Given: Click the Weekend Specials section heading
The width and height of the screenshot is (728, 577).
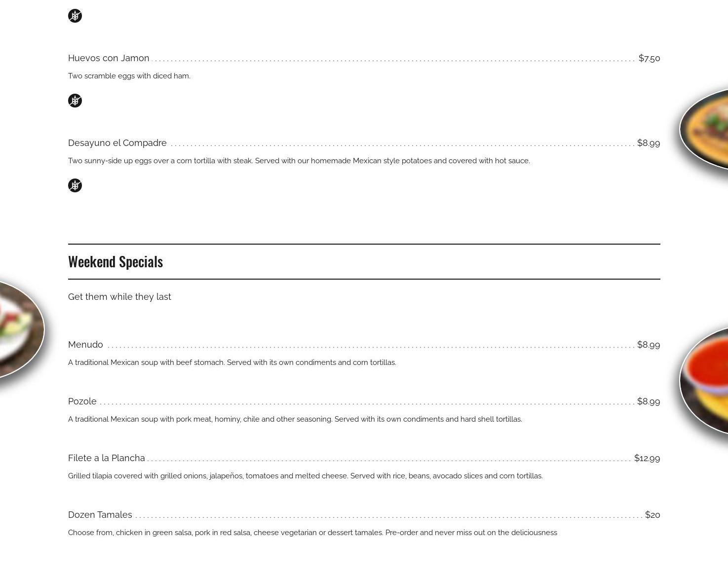Looking at the screenshot, I should click(x=115, y=261).
